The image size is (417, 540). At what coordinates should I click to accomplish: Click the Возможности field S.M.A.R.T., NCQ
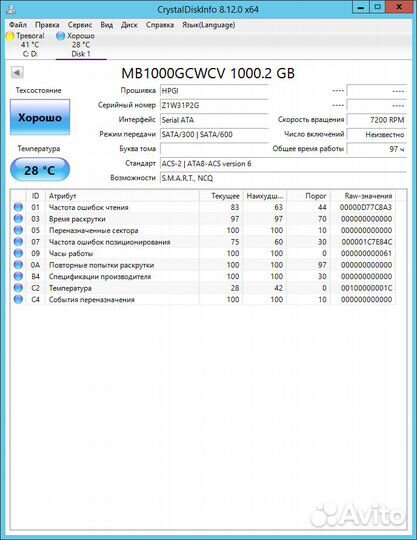(283, 178)
